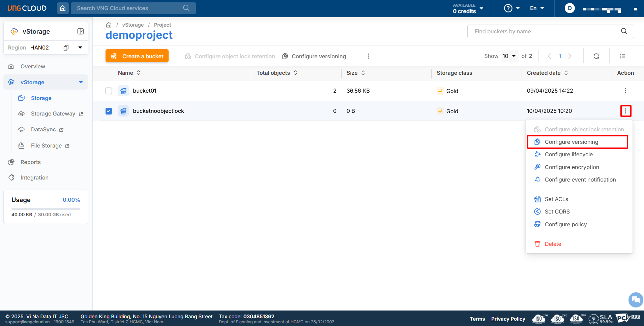The height and width of the screenshot is (326, 644).
Task: Uncheck the bucketnoobjectlock checkbox
Action: click(x=109, y=111)
